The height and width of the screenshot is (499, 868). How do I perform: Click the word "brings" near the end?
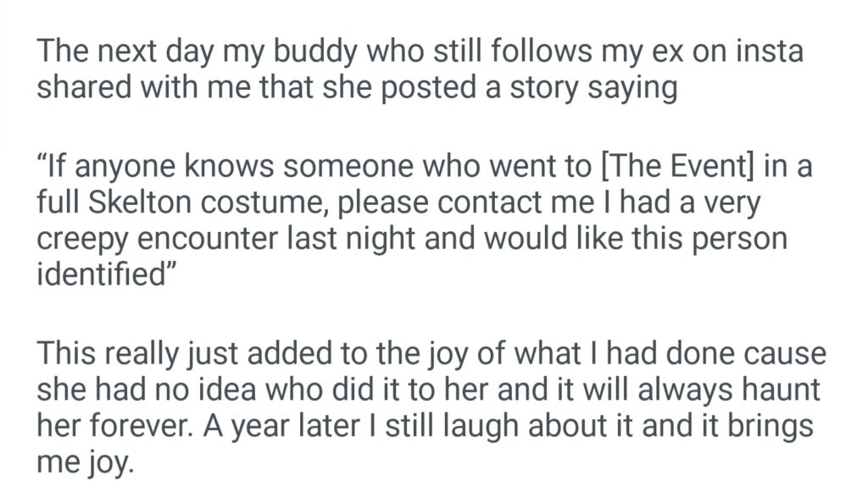point(764,426)
